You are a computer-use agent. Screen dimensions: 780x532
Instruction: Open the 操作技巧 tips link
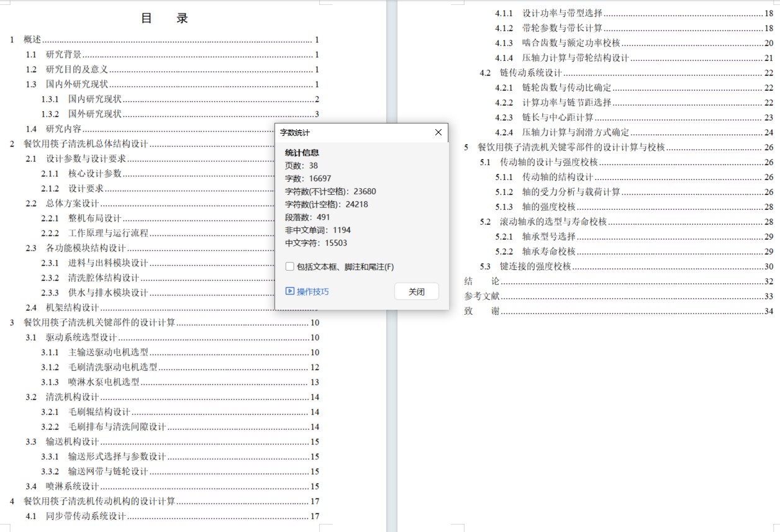(x=307, y=292)
